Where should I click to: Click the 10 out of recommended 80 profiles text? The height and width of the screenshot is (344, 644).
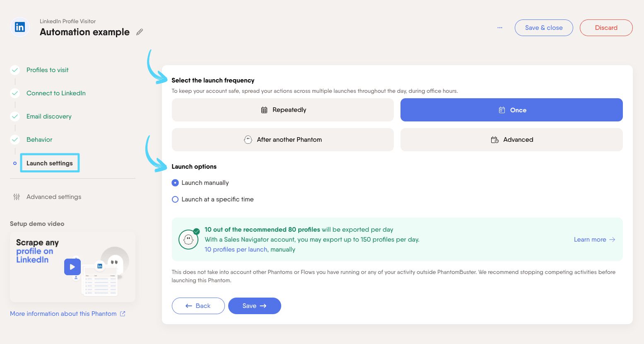[x=262, y=230]
